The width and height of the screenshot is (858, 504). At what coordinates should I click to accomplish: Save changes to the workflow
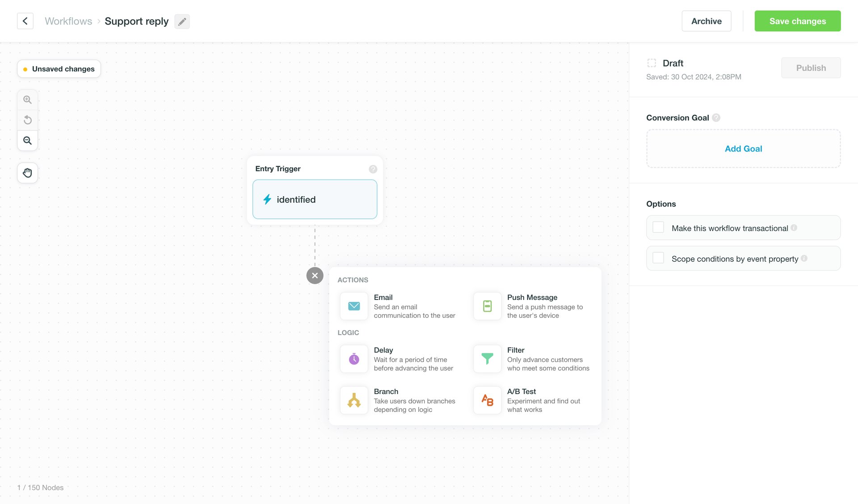(797, 21)
